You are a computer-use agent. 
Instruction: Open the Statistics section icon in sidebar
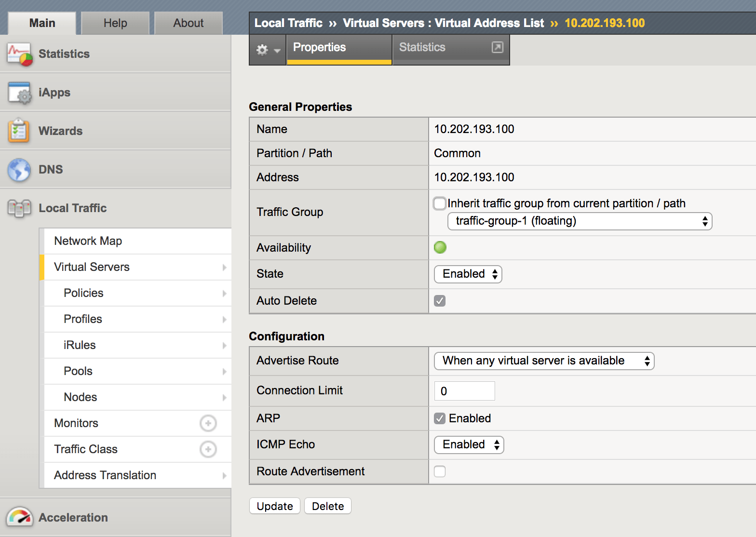pyautogui.click(x=20, y=54)
